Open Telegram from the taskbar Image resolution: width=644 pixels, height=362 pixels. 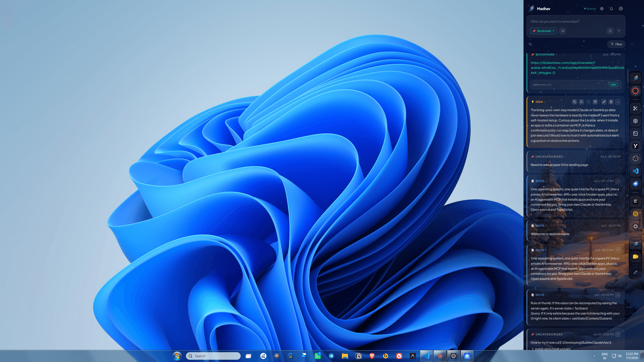331,356
